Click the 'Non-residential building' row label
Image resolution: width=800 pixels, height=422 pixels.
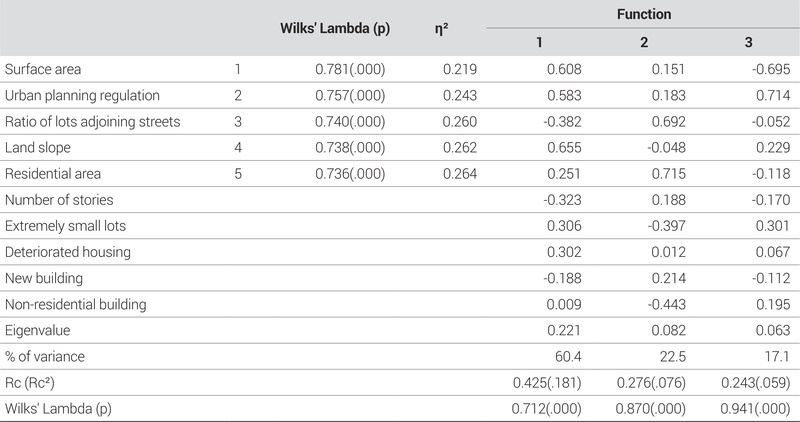(76, 304)
